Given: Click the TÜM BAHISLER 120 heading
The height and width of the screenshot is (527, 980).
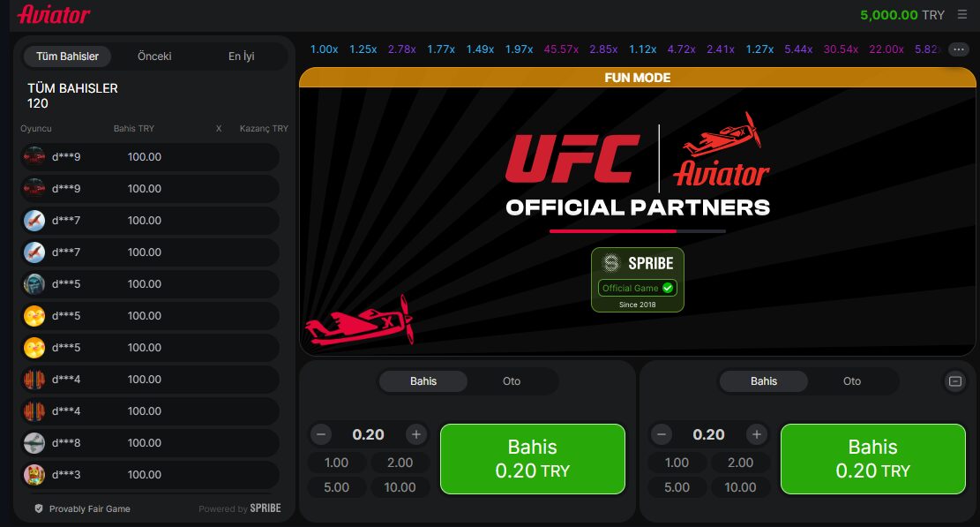Looking at the screenshot, I should point(72,95).
